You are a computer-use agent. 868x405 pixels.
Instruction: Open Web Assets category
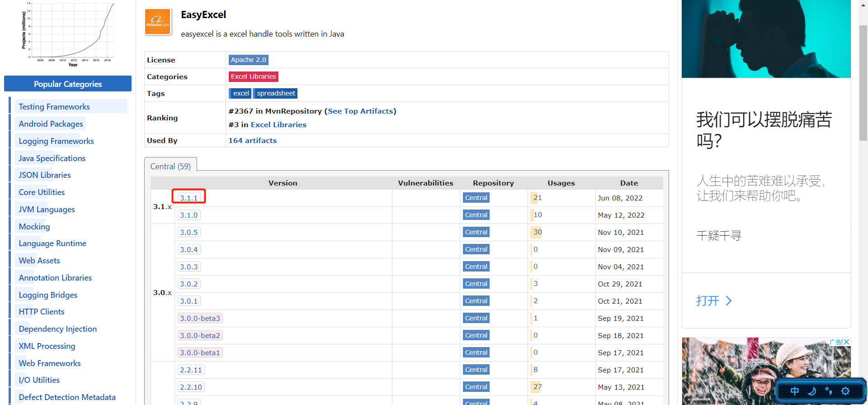[x=39, y=261]
